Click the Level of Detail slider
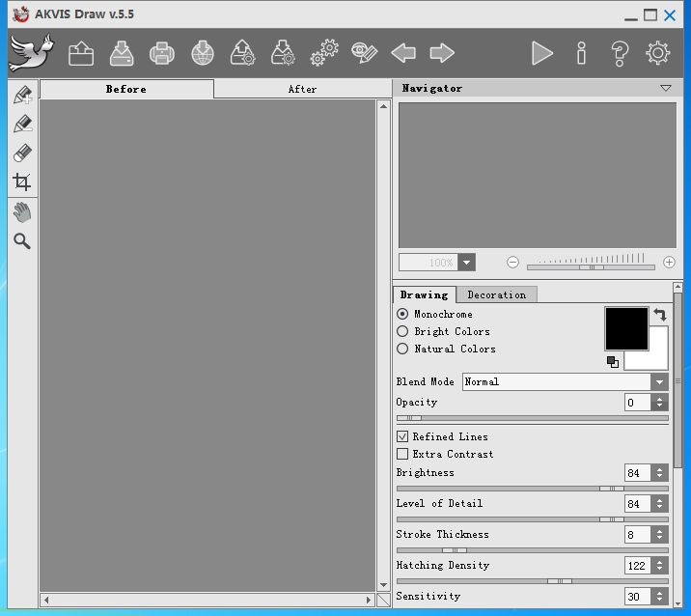Image resolution: width=691 pixels, height=616 pixels. (533, 519)
